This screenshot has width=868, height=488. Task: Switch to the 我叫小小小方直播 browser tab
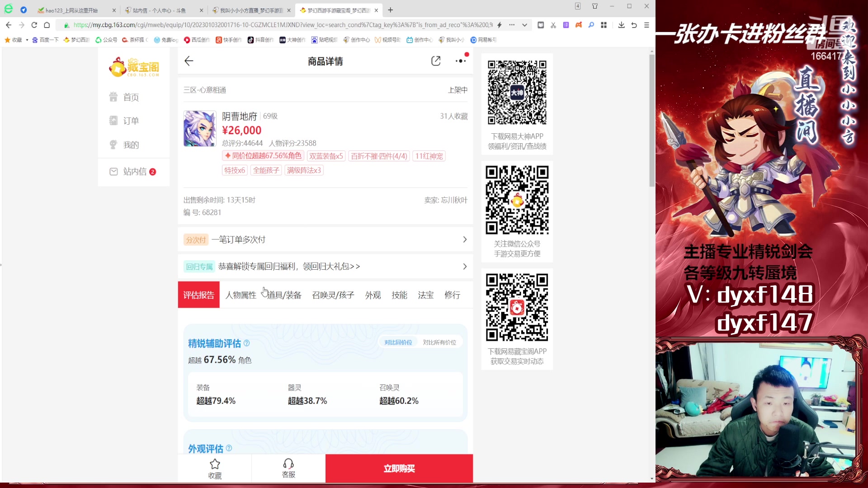251,10
